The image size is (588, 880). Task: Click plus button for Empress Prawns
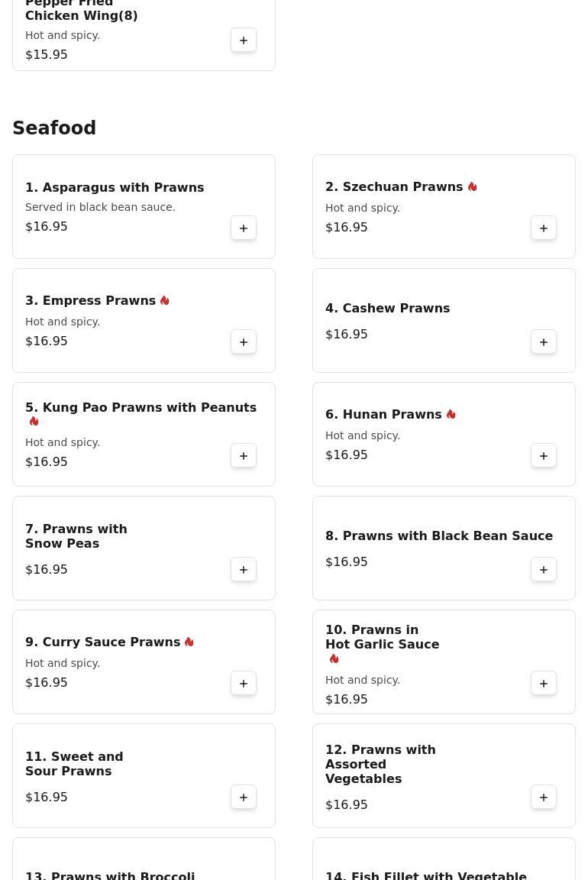[244, 342]
